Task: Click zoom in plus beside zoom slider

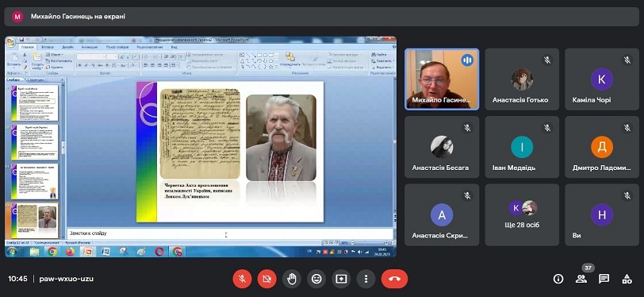Action: tap(387, 242)
